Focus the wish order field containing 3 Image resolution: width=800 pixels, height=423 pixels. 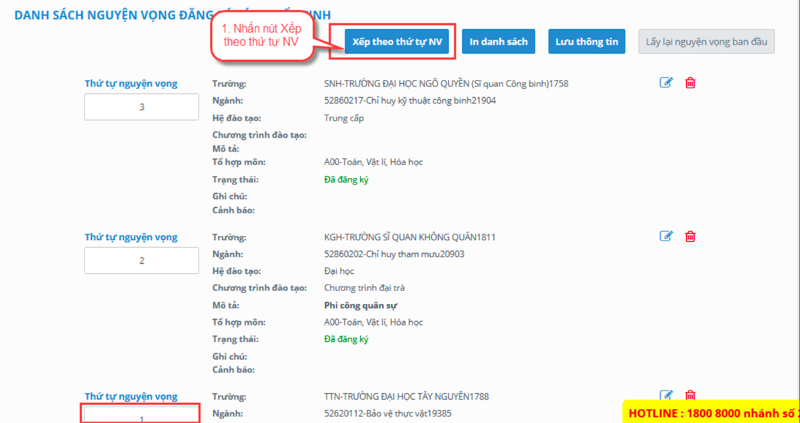142,107
